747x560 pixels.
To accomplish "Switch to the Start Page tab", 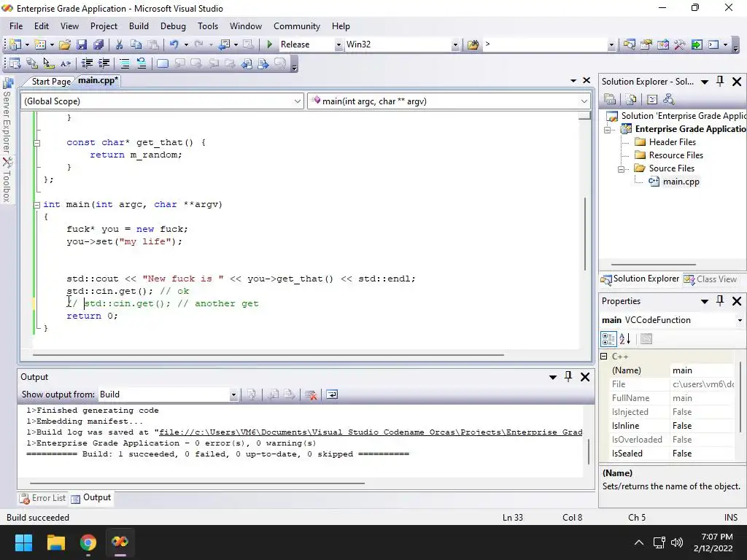I will (x=51, y=82).
